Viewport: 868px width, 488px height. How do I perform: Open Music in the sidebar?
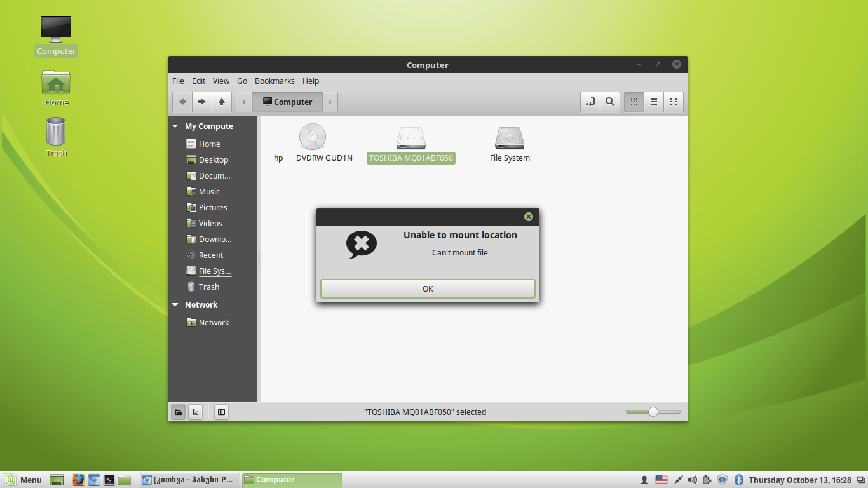point(203,191)
